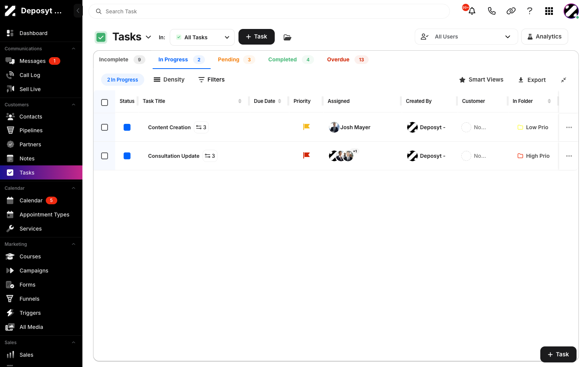Open subtasks count on Consultation Update
Image resolution: width=588 pixels, height=367 pixels.
(x=210, y=156)
